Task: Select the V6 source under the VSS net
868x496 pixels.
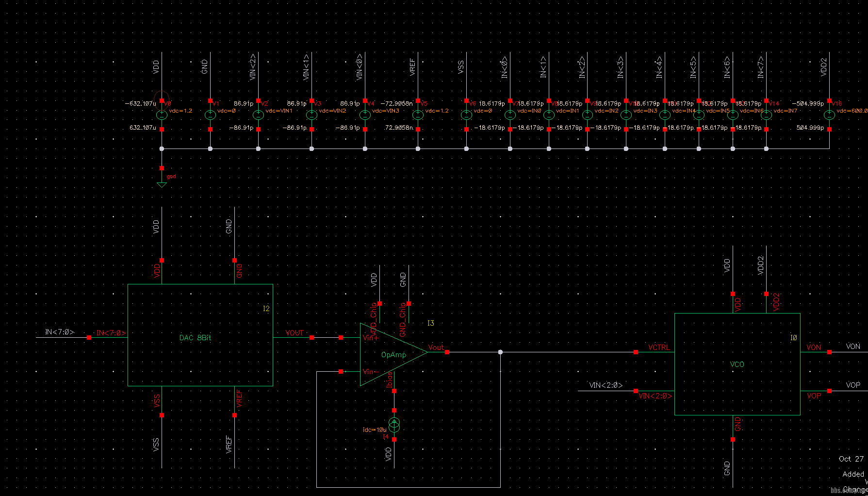Action: pyautogui.click(x=466, y=115)
